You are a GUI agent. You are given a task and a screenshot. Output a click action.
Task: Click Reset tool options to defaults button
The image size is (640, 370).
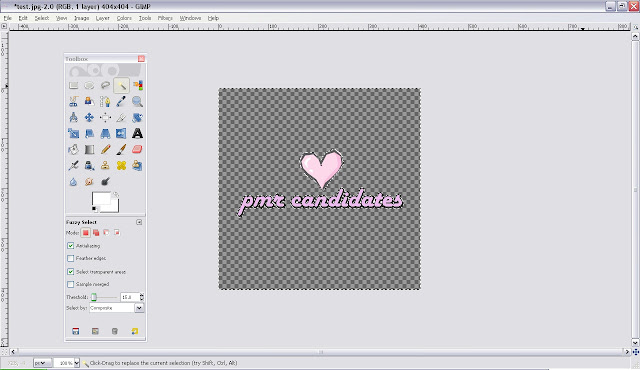(x=135, y=331)
